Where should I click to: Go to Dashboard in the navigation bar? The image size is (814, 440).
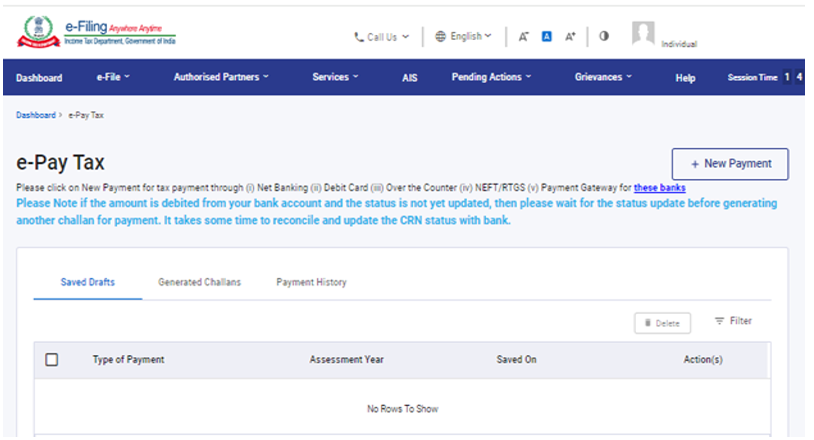tap(39, 78)
